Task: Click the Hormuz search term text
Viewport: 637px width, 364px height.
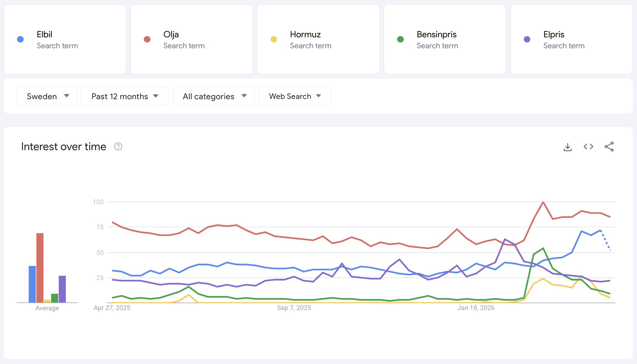Action: tap(305, 35)
